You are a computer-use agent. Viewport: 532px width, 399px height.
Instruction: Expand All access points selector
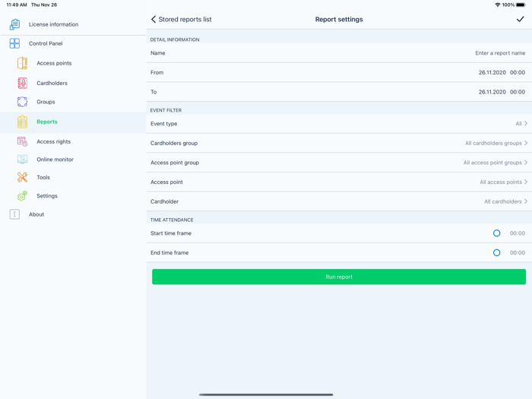click(x=503, y=182)
